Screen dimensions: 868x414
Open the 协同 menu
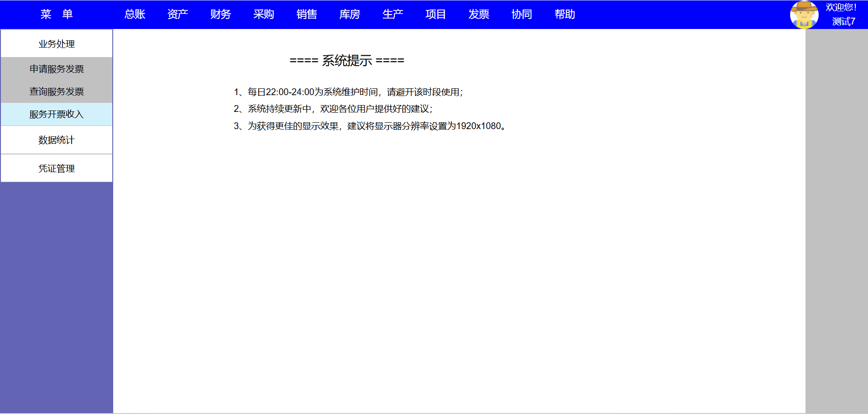click(522, 14)
